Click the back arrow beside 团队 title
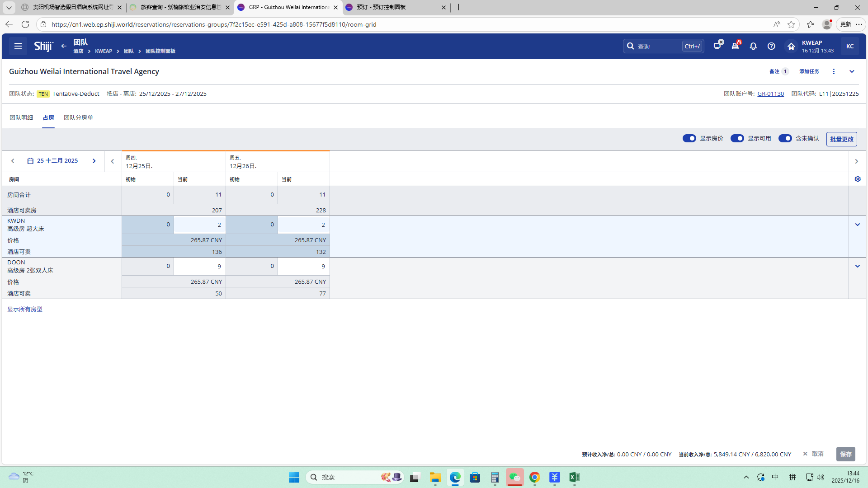Image resolution: width=868 pixels, height=488 pixels. [64, 46]
